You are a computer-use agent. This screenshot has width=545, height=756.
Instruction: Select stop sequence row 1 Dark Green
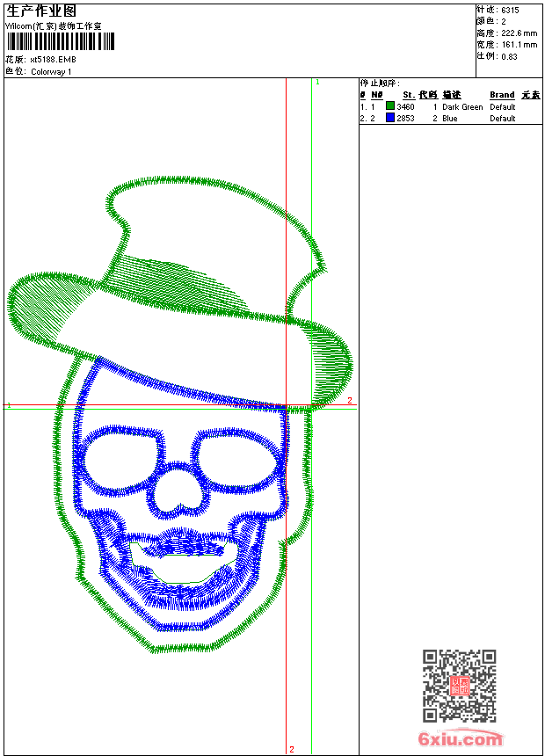462,106
